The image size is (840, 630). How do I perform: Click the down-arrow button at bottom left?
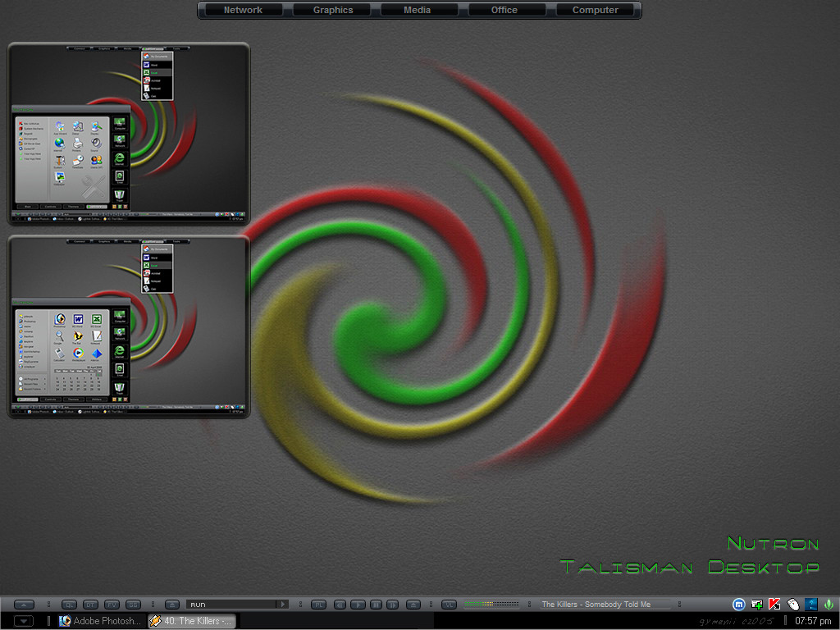[24, 621]
